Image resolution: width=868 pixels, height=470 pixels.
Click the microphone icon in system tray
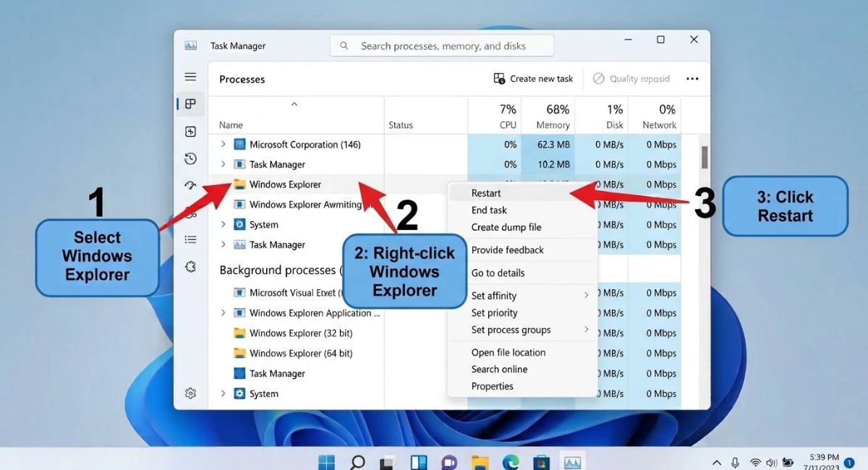pyautogui.click(x=736, y=462)
